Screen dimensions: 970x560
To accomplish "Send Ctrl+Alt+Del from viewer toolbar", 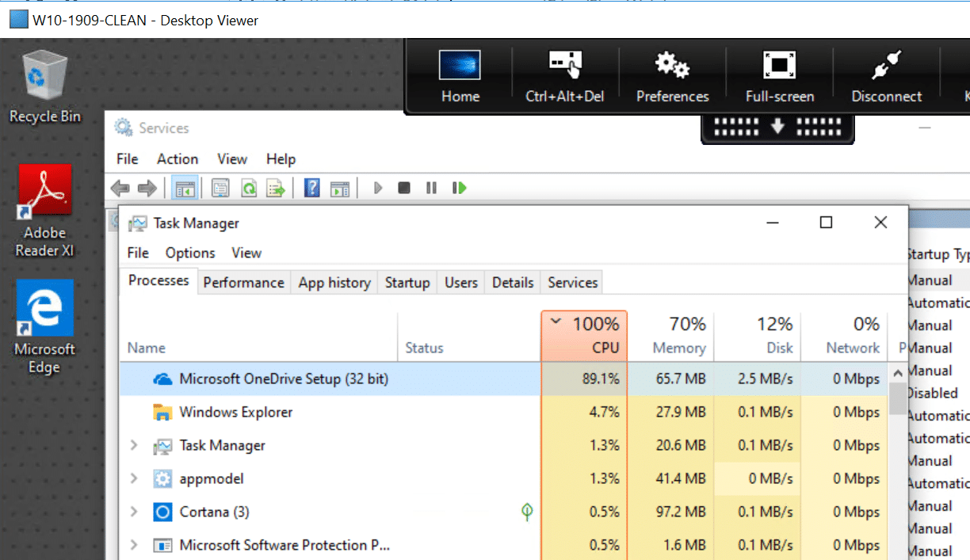I will (565, 77).
